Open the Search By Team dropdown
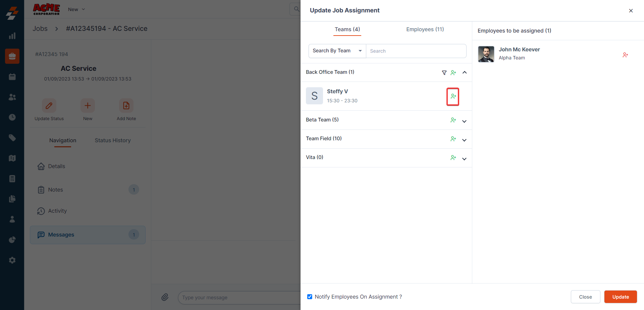644x310 pixels. coord(337,51)
